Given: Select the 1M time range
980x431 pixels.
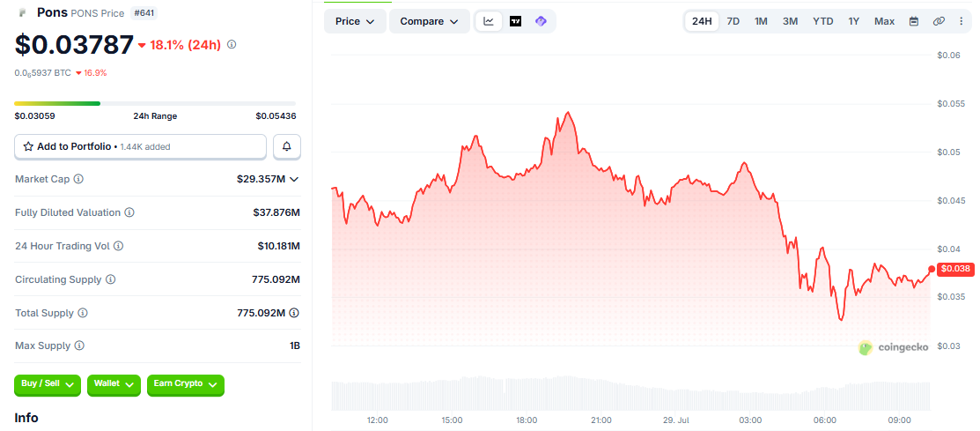Looking at the screenshot, I should [761, 21].
